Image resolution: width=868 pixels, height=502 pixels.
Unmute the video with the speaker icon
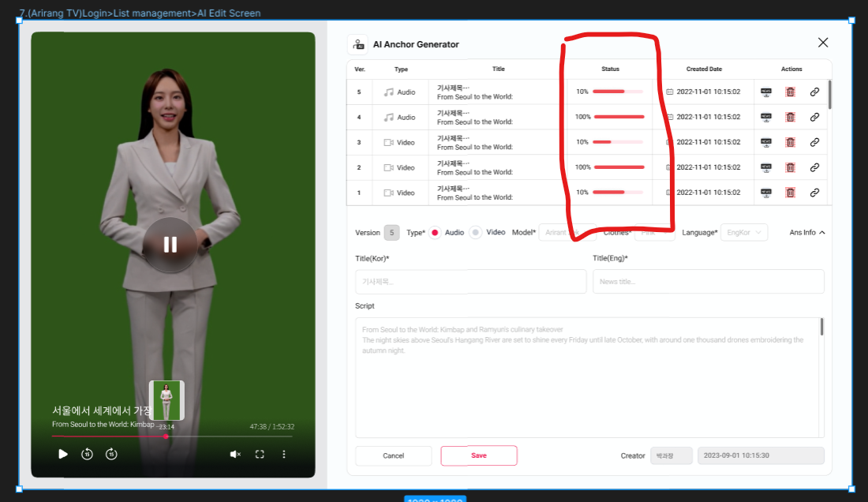click(x=234, y=454)
